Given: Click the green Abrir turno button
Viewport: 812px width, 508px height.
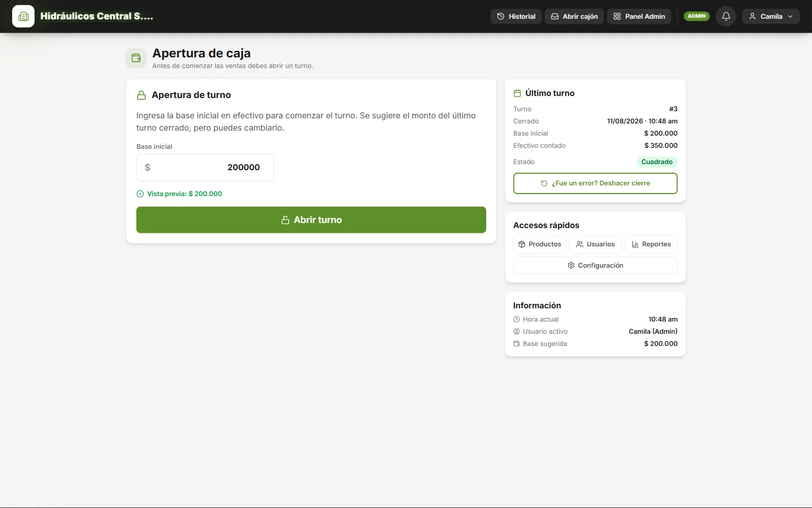Looking at the screenshot, I should click(311, 220).
